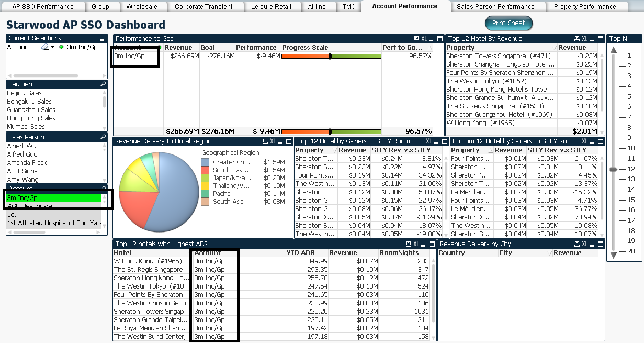Print the Revenue Delivery by City table
644x343 pixels.
577,244
